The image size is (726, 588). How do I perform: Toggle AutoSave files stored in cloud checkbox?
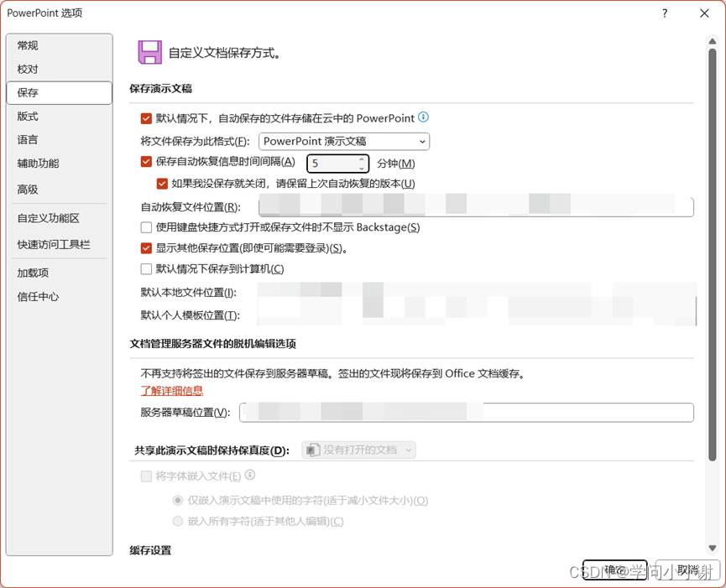tap(146, 118)
